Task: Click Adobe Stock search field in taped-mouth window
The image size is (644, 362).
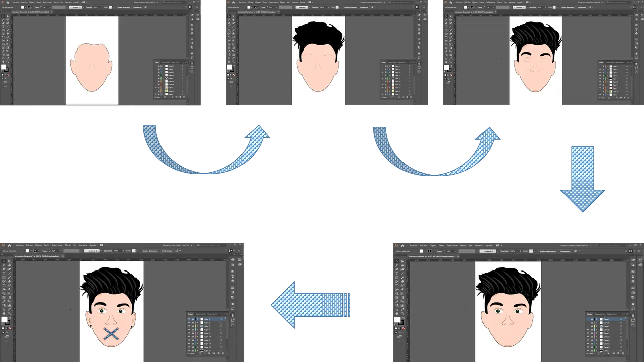Action: pos(211,245)
